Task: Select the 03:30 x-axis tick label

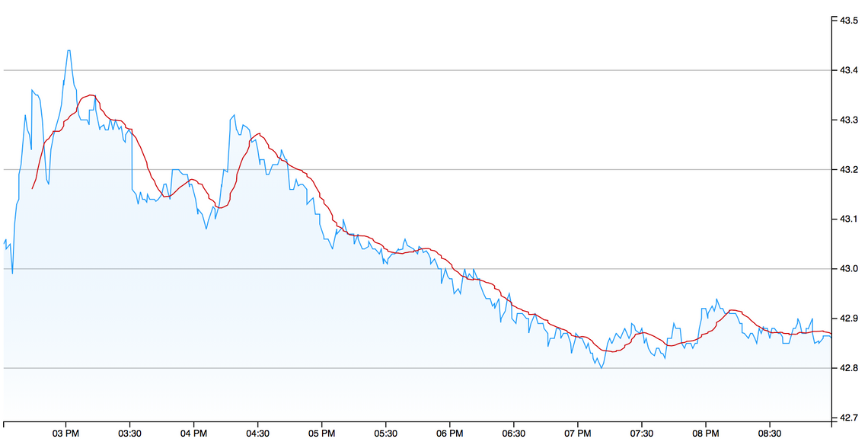Action: pyautogui.click(x=129, y=434)
